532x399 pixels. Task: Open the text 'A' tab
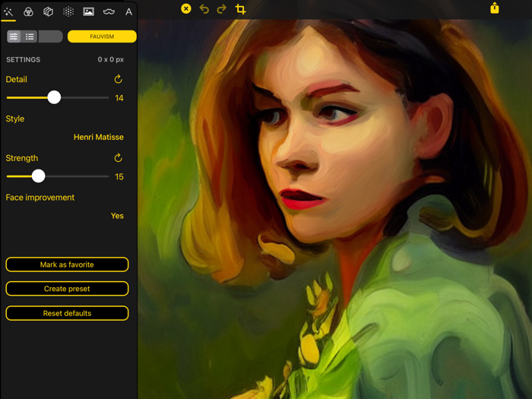pos(128,12)
